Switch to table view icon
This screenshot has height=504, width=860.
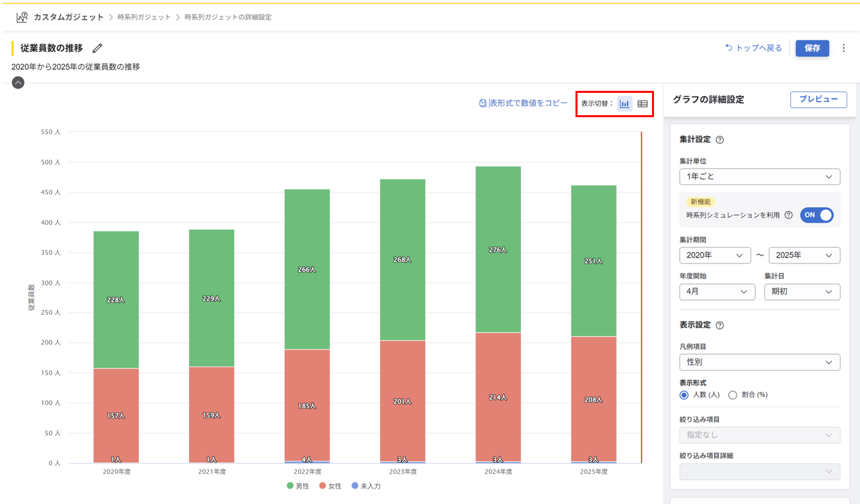tap(643, 104)
